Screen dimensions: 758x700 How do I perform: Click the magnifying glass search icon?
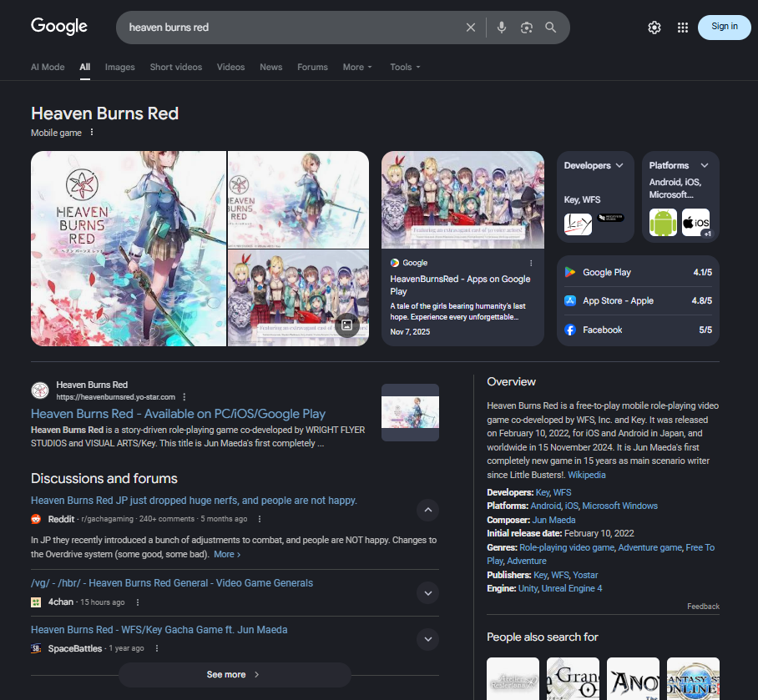pos(551,28)
